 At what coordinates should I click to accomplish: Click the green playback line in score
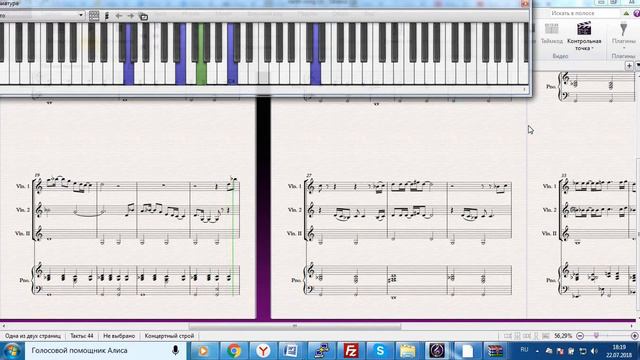click(x=233, y=237)
